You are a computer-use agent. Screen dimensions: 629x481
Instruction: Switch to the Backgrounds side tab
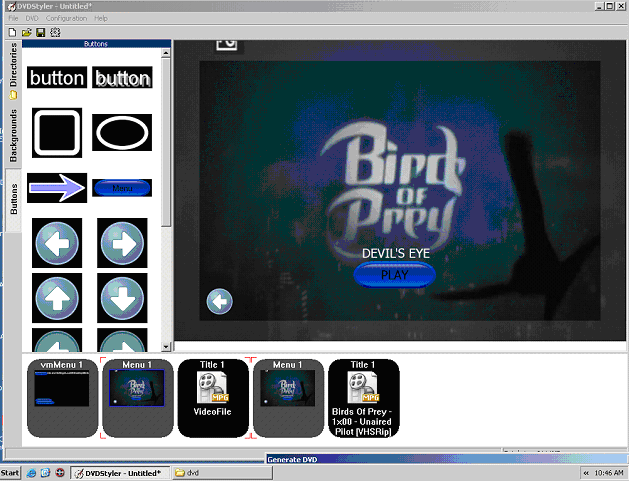pyautogui.click(x=14, y=136)
